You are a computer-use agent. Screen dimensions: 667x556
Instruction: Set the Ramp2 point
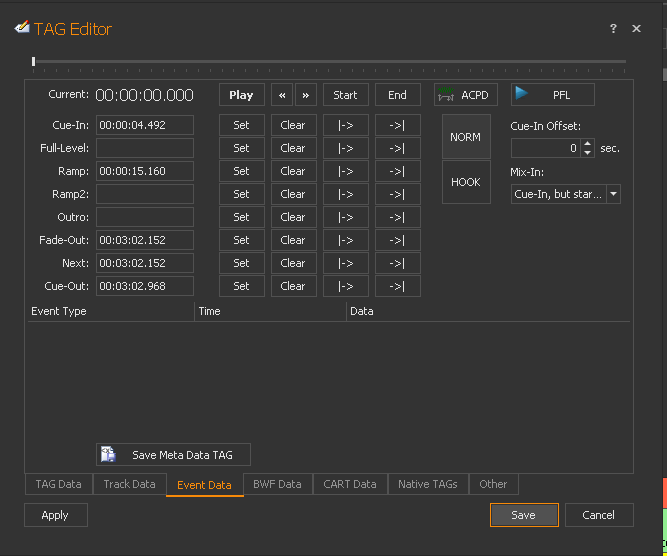tap(242, 194)
